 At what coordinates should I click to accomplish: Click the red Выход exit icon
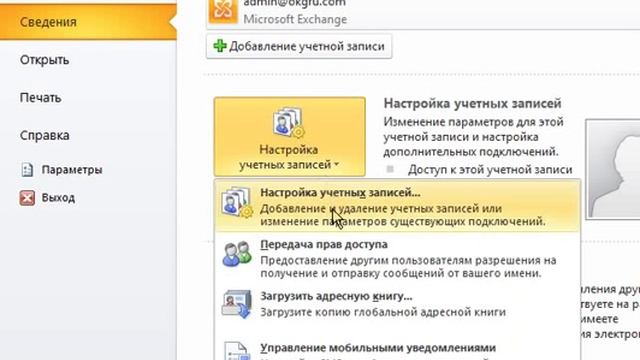click(x=27, y=198)
